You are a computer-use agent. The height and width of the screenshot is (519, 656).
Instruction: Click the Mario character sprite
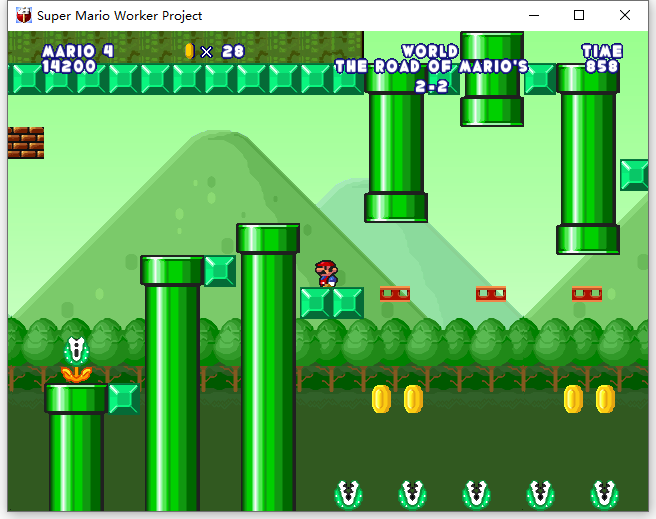[326, 274]
